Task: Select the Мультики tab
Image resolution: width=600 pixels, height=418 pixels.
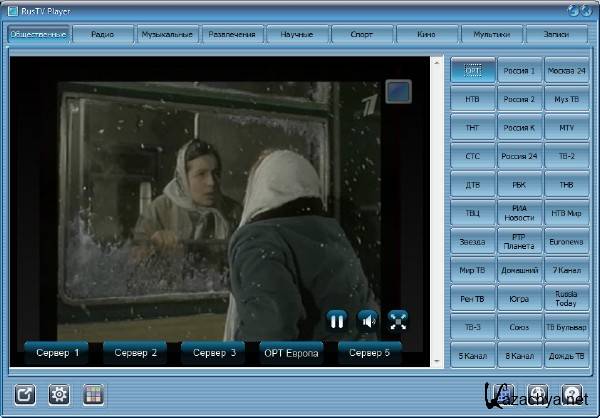Action: point(491,35)
